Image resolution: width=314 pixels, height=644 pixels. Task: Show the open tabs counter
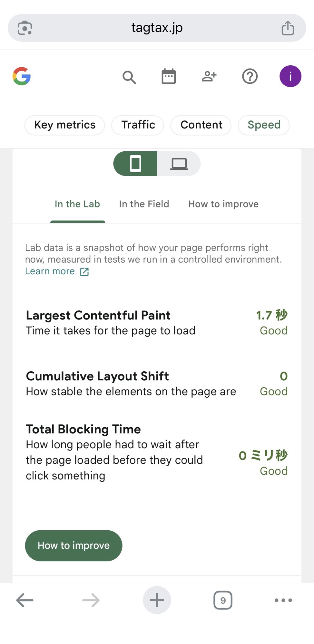(223, 600)
